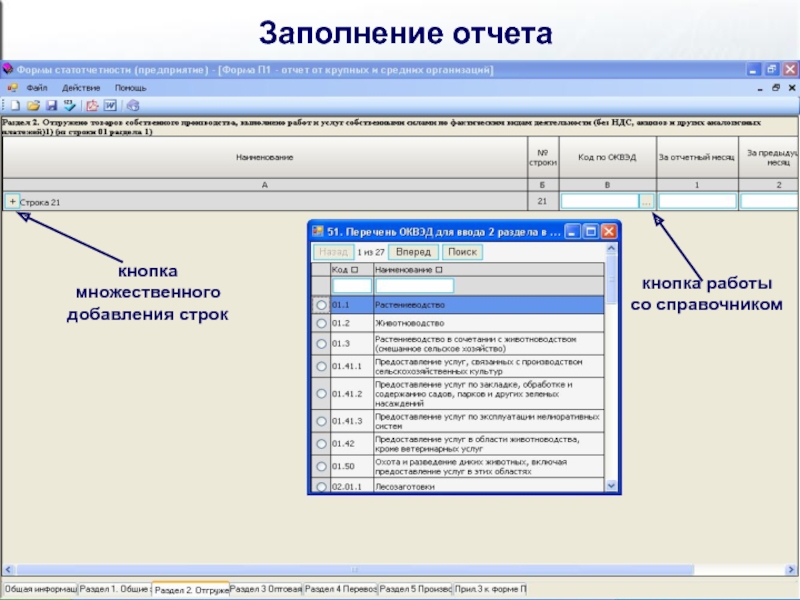Open the Действие menu
Viewport: 800px width, 600px height.
(x=81, y=88)
